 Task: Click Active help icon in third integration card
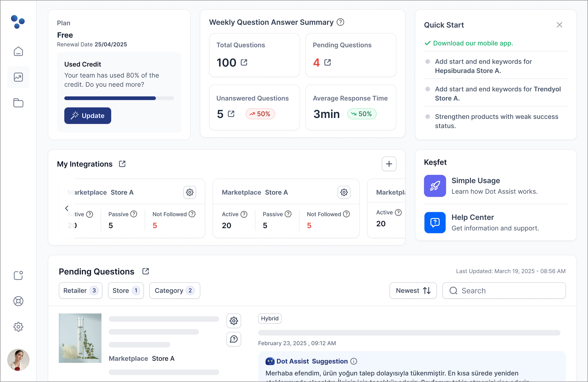point(398,212)
